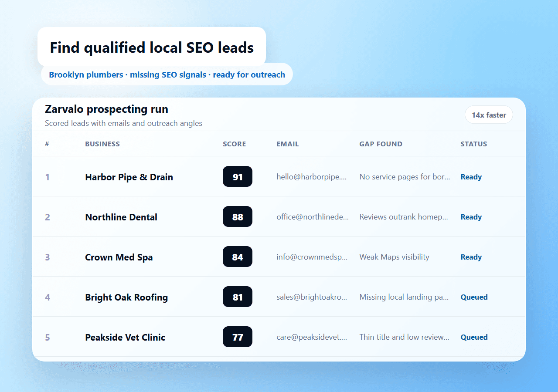Screen dimensions: 558x392
Task: Click the Zarvalo prospecting run title
Action: click(x=106, y=109)
